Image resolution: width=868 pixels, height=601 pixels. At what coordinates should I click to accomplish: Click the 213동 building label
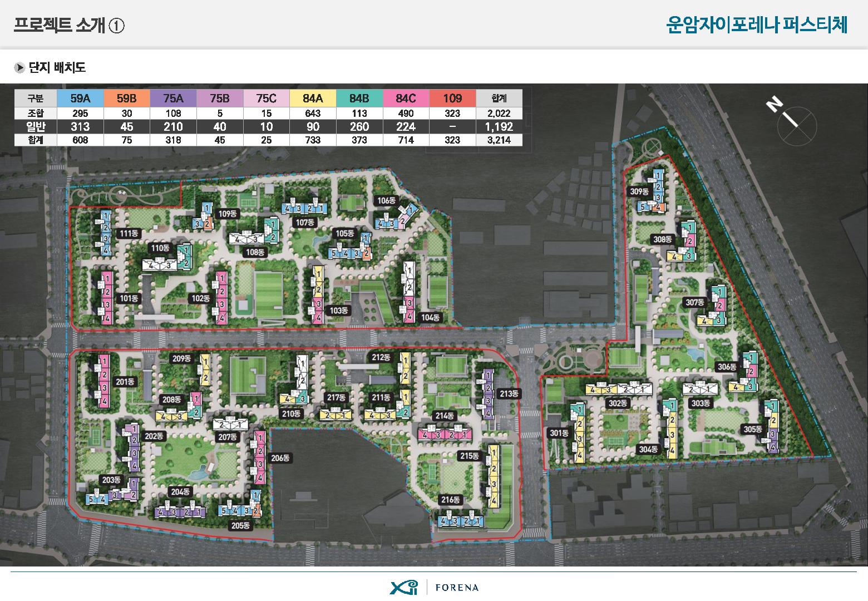pyautogui.click(x=509, y=393)
